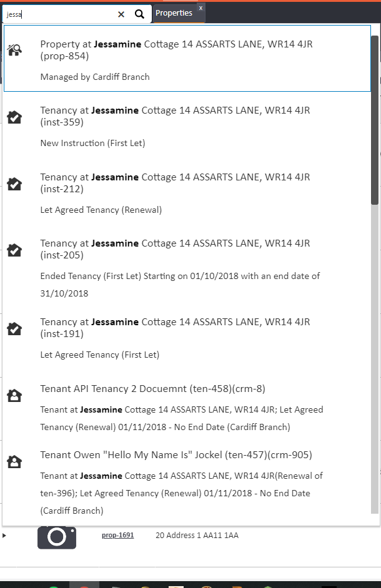The width and height of the screenshot is (381, 588).
Task: Expand the prop-1691 row arrow
Action: click(x=4, y=536)
